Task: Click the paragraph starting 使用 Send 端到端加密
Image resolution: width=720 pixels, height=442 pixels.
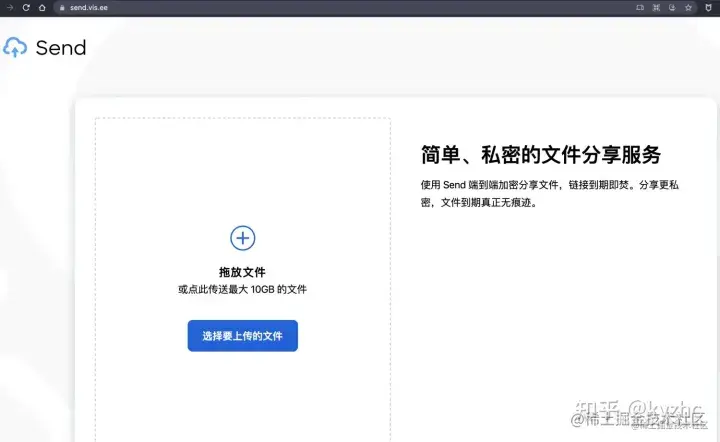Action: click(x=550, y=193)
